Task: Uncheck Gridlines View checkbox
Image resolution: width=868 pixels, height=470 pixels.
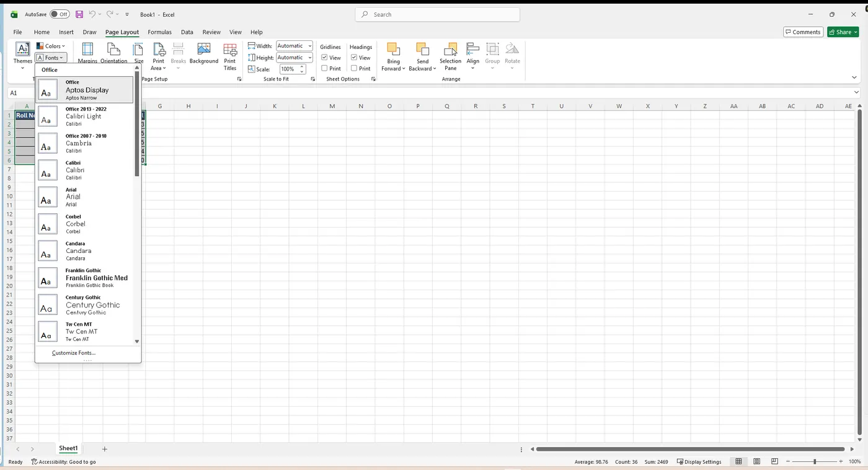Action: (x=324, y=58)
